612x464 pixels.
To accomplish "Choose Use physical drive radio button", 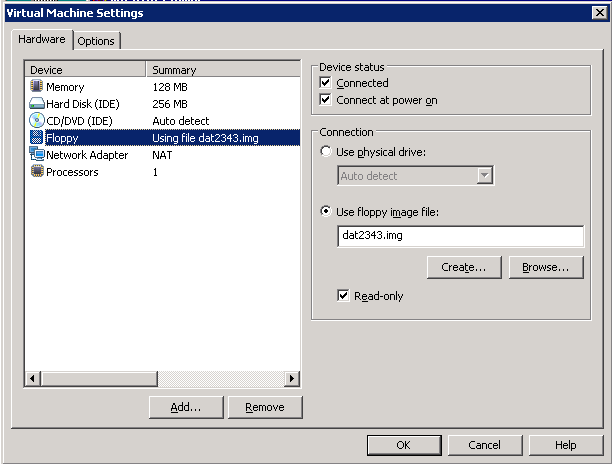I will point(326,152).
